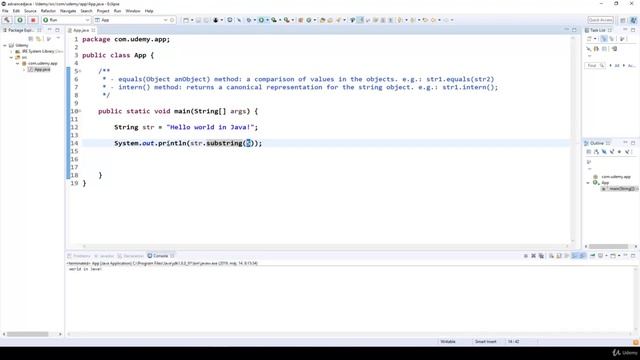
Task: Select the Package Explorer tab
Action: [21, 30]
